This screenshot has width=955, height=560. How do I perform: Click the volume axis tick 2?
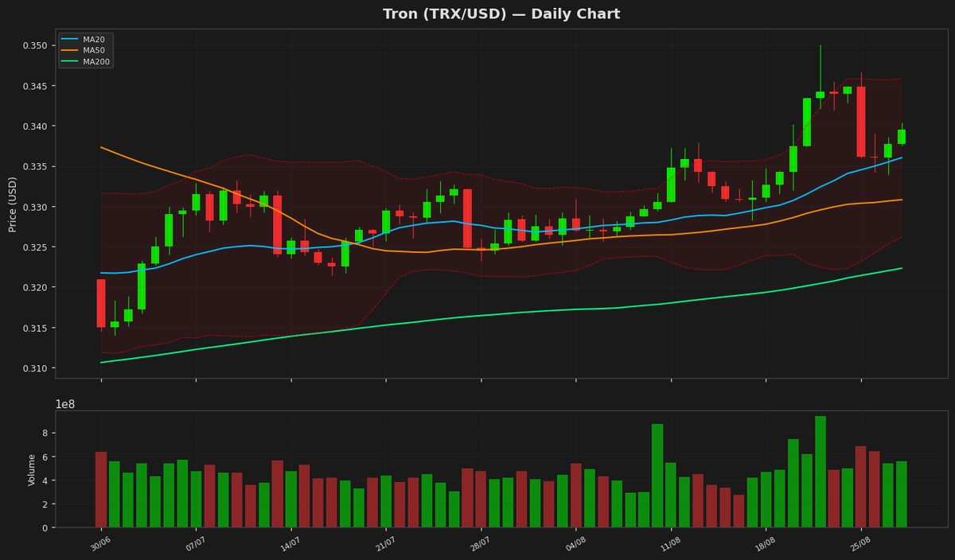coord(45,504)
